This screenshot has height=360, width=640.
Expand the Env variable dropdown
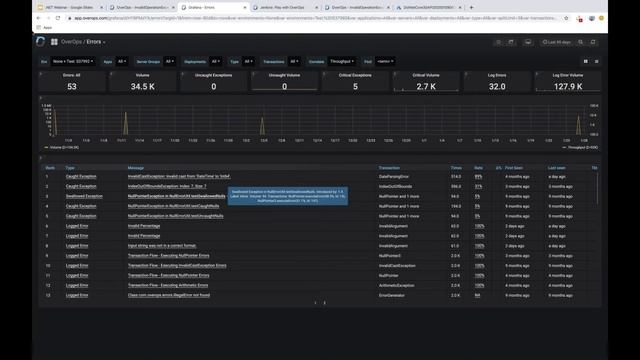tap(73, 61)
